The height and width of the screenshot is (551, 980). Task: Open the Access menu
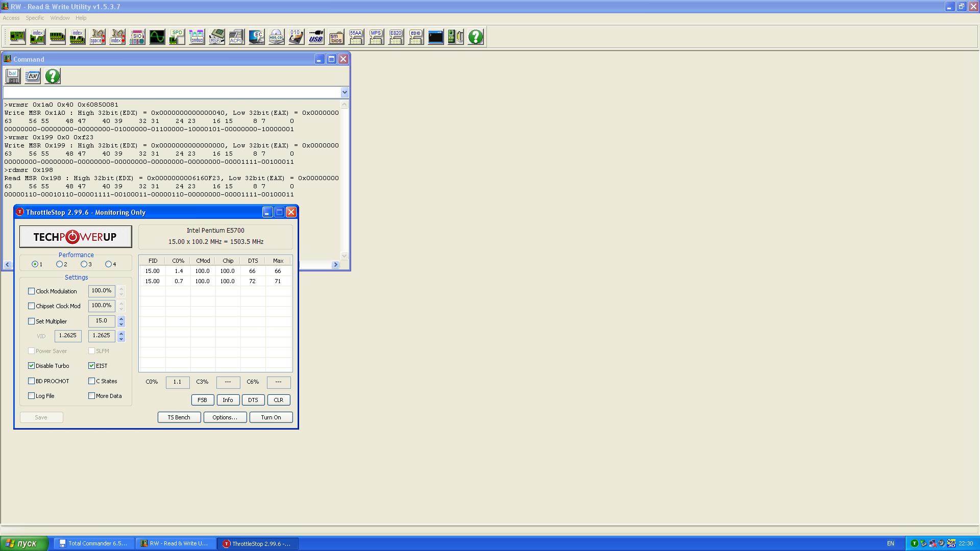(x=11, y=18)
